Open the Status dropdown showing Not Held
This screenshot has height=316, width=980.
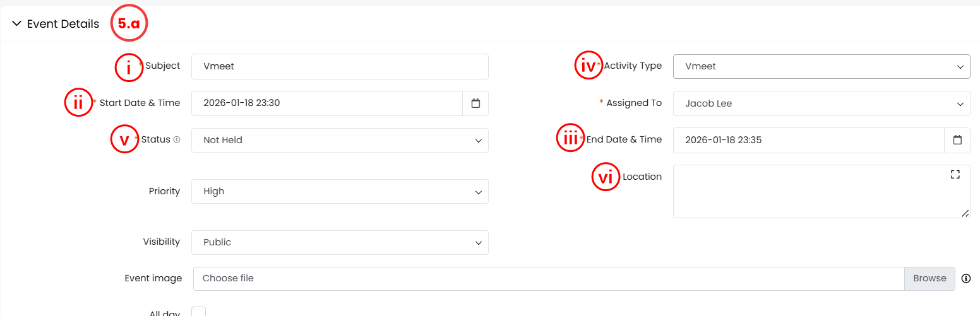coord(340,140)
